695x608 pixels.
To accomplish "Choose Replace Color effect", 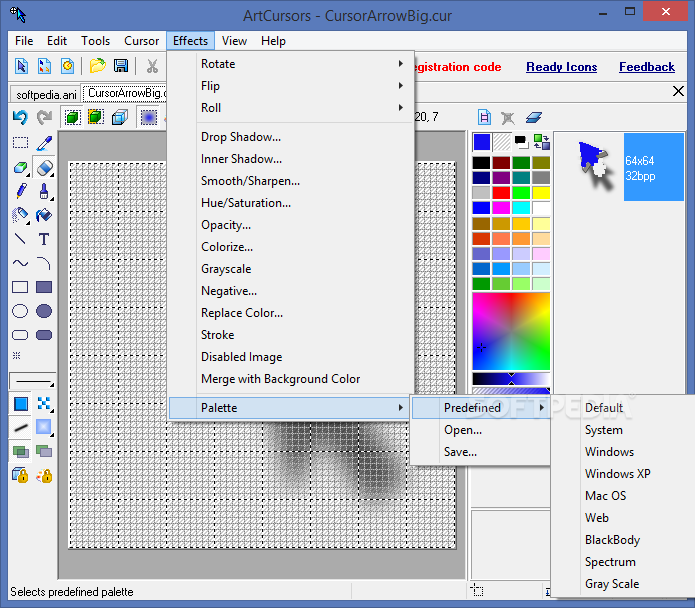I will tap(291, 313).
